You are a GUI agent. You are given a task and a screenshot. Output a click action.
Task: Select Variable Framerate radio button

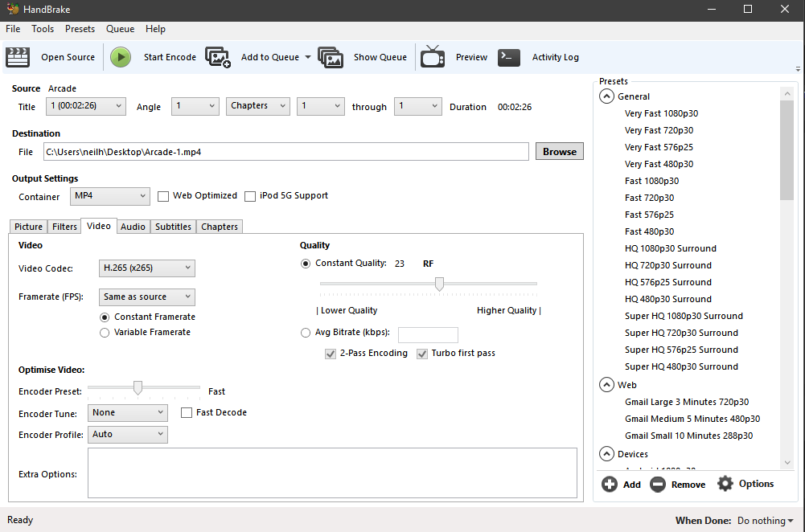105,333
